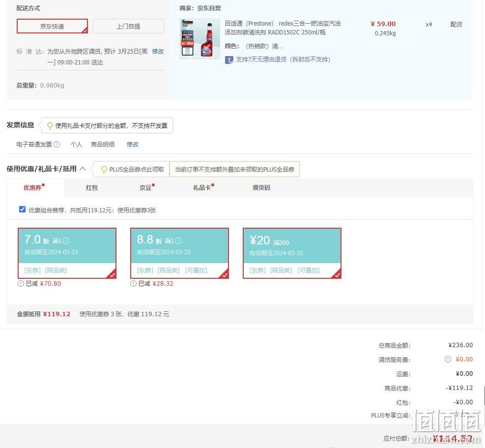Screen dimensions: 485x448
Task: Click 商家: 京东自营 label
Action: 200,8
